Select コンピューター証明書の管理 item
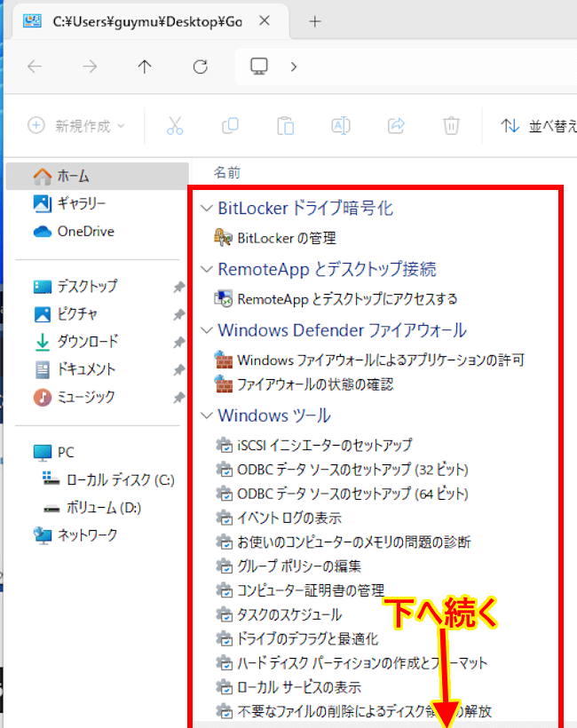 [x=301, y=590]
